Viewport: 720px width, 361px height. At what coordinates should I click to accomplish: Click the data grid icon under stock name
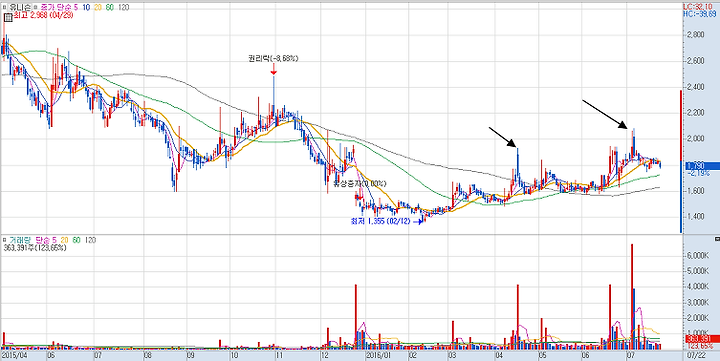pos(7,17)
